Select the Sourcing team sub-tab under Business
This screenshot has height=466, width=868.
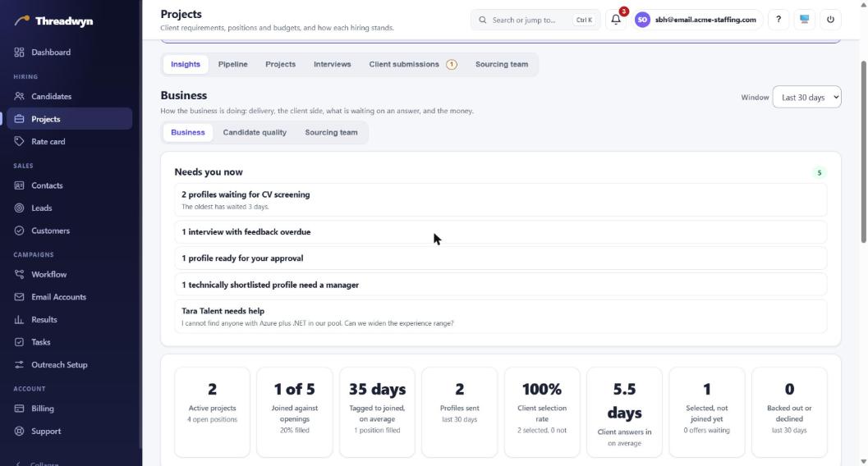(331, 132)
